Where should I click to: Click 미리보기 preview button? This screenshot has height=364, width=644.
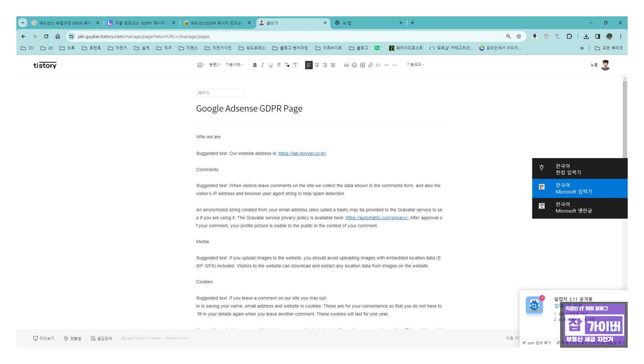pos(44,338)
